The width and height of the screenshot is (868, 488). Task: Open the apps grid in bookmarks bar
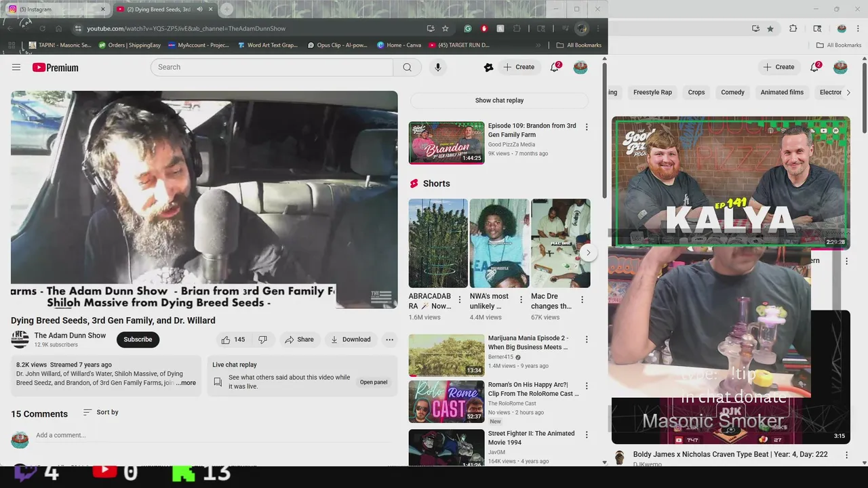tap(12, 45)
